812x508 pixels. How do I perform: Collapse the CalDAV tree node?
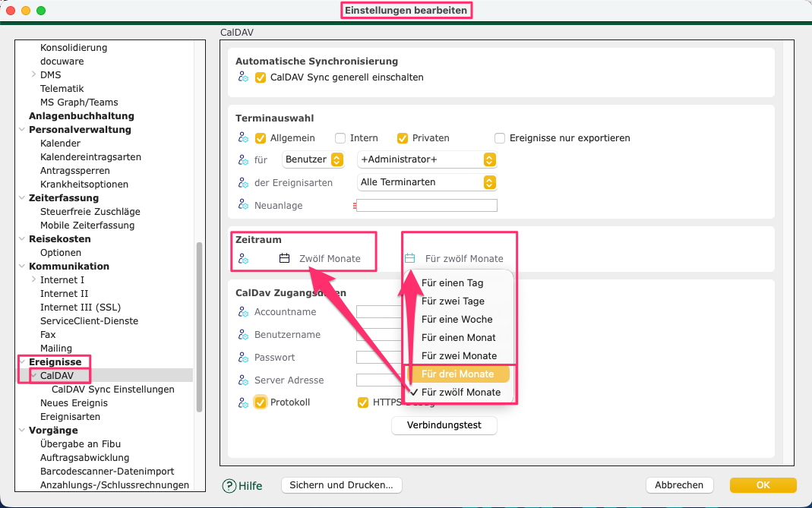[33, 375]
